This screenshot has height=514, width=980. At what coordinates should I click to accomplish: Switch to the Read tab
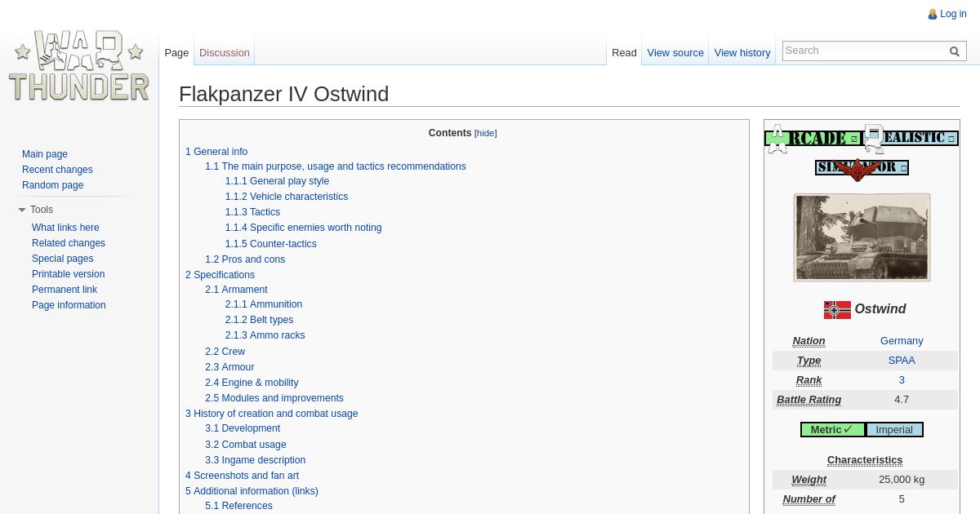(624, 52)
